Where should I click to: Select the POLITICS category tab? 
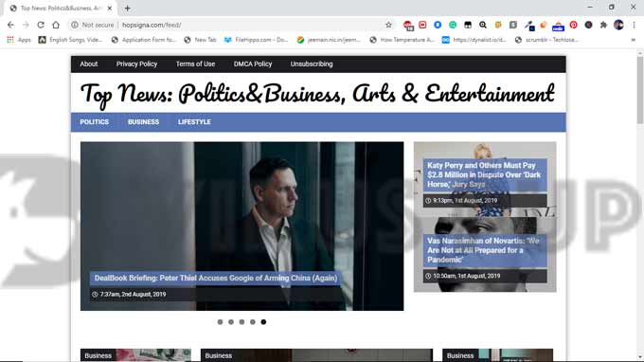point(95,122)
